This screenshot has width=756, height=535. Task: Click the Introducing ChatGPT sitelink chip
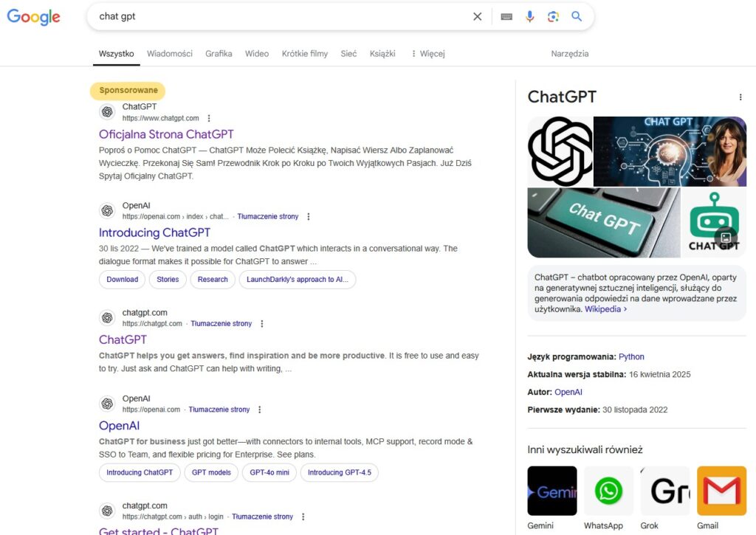(140, 472)
